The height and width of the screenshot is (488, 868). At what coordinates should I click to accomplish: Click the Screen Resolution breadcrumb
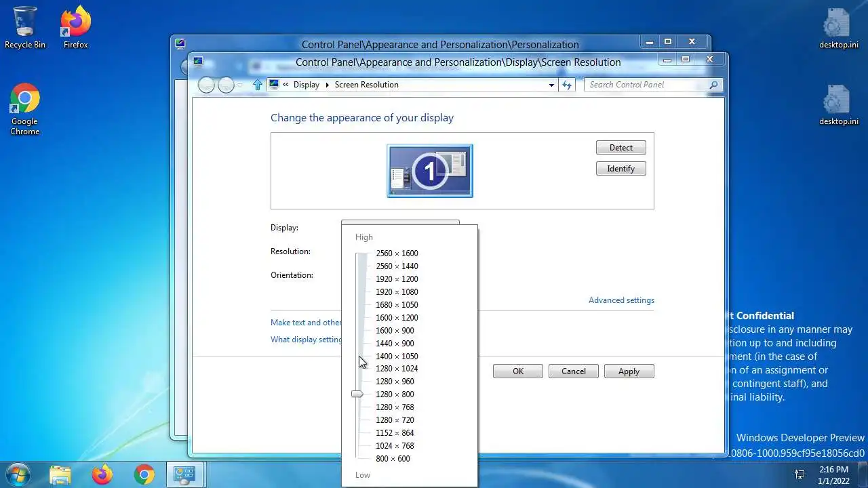pos(366,85)
